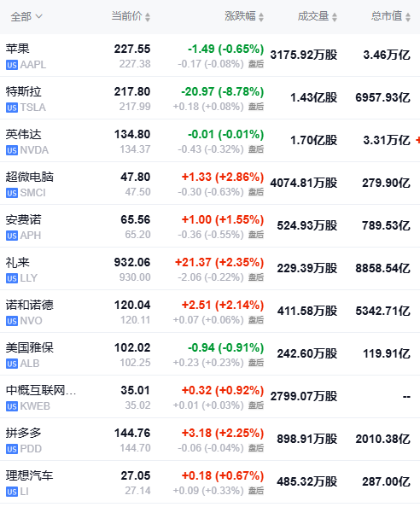The width and height of the screenshot is (420, 507).
Task: Open the 特斯拉 stock row
Action: (x=210, y=98)
